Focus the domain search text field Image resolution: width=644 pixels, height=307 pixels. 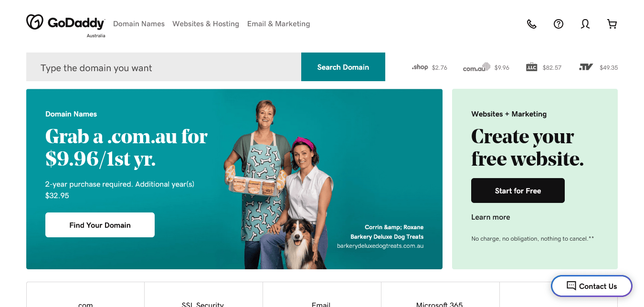[164, 67]
